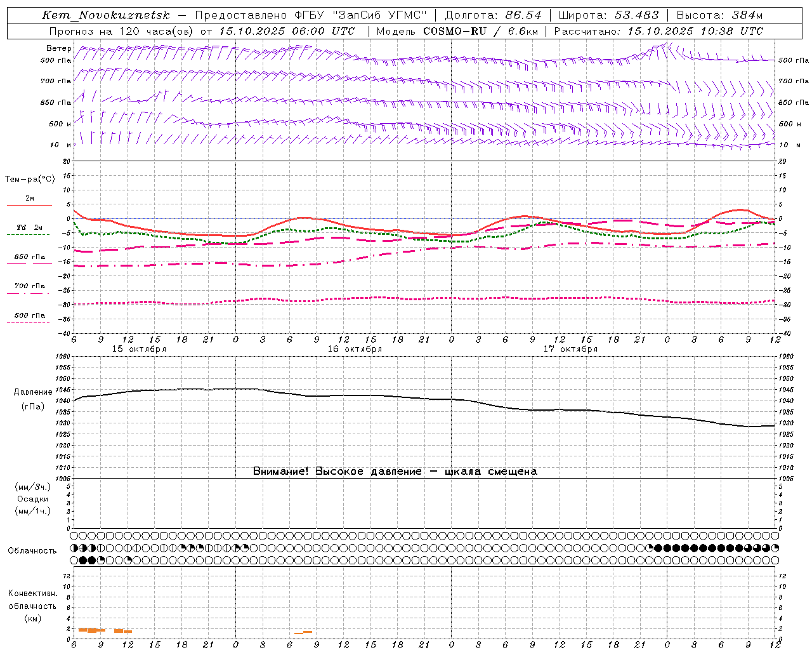This screenshot has width=812, height=650.
Task: Click the Облачность cloud cover label
Action: tap(32, 551)
